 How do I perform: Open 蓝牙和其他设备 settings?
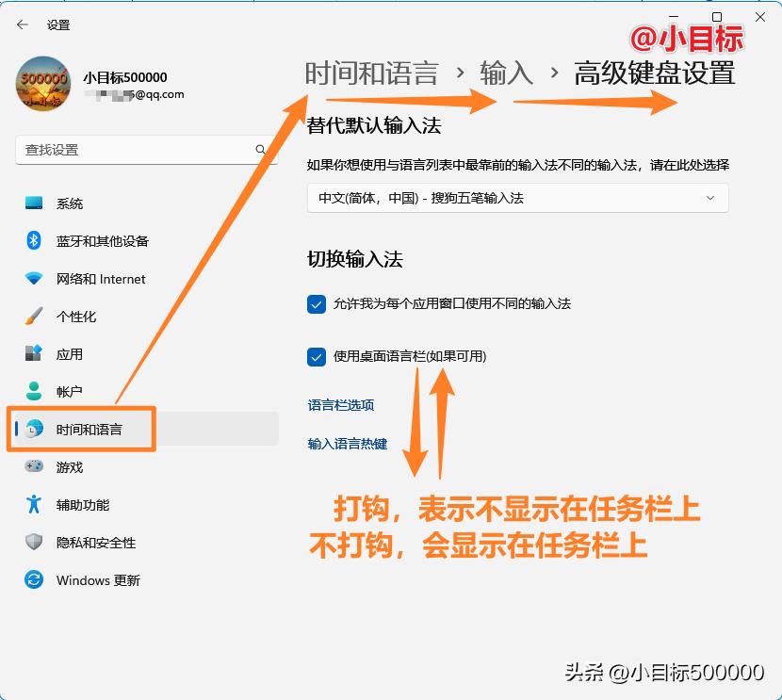point(98,241)
